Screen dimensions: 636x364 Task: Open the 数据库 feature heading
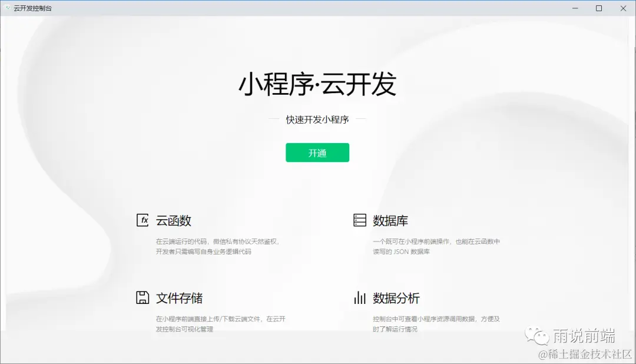point(391,220)
